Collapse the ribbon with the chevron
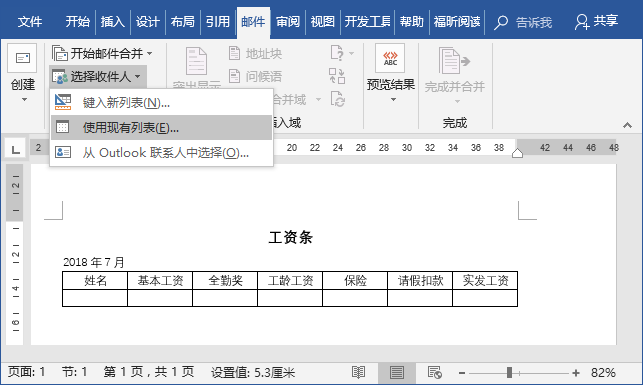Screen dimensions: 643x385 tap(627, 125)
